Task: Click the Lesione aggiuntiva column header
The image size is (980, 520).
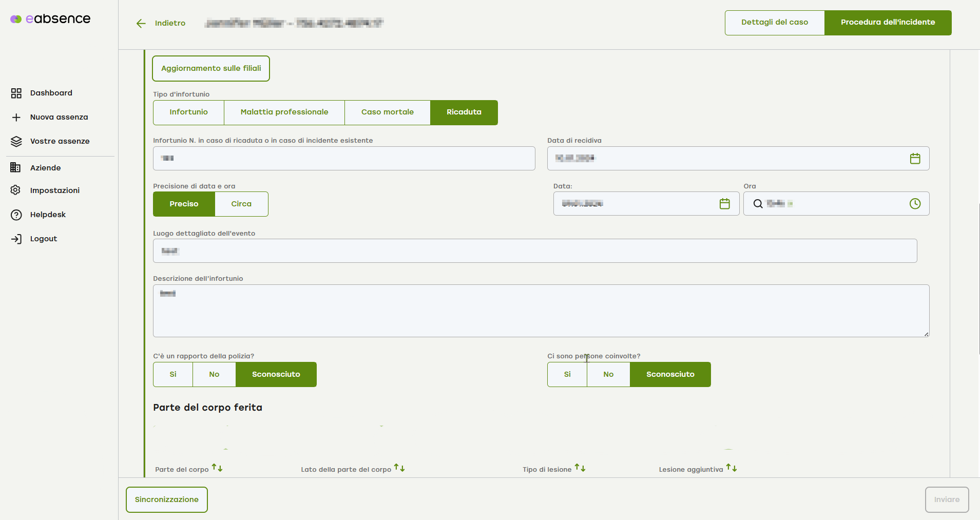Action: [691, 469]
